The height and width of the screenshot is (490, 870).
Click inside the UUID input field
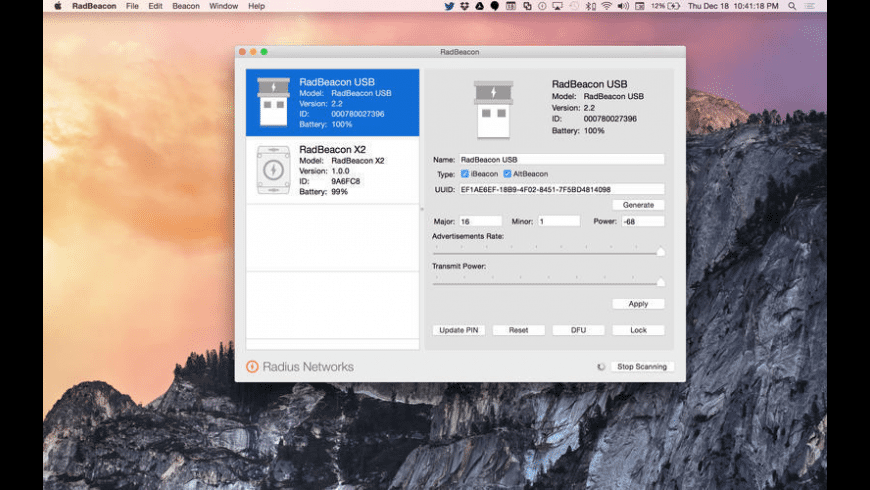562,189
